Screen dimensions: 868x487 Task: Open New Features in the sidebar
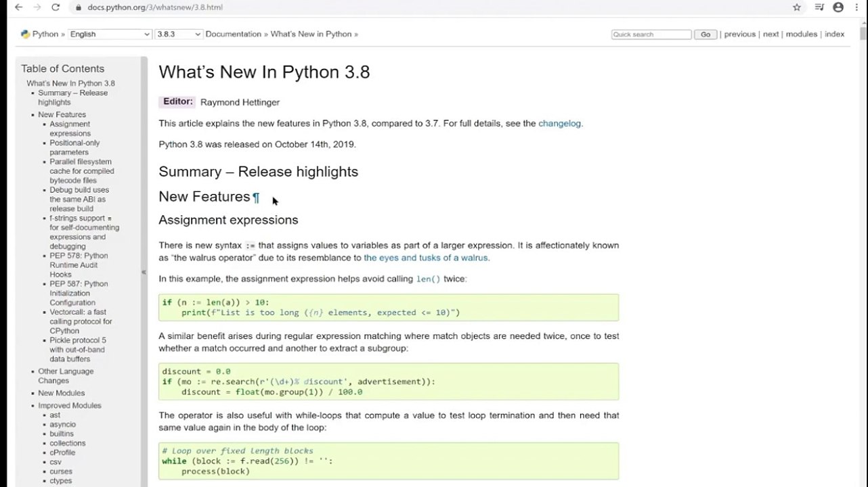pyautogui.click(x=62, y=114)
